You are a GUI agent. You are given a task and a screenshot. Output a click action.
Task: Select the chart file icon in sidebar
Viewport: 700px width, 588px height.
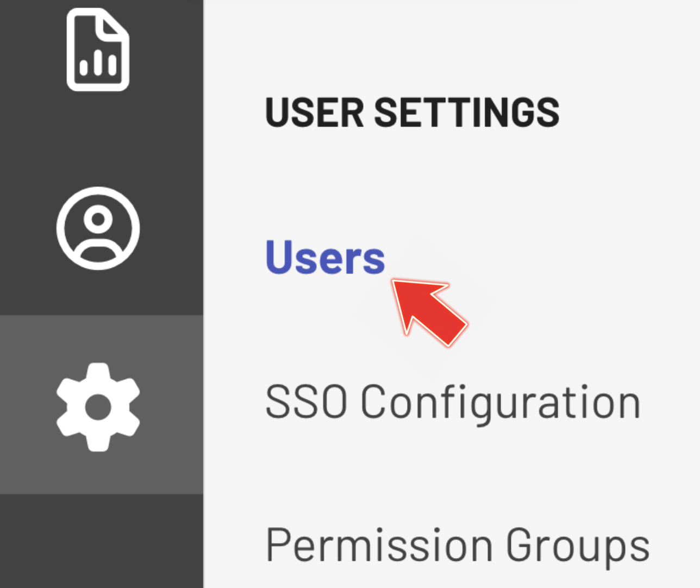click(x=98, y=50)
